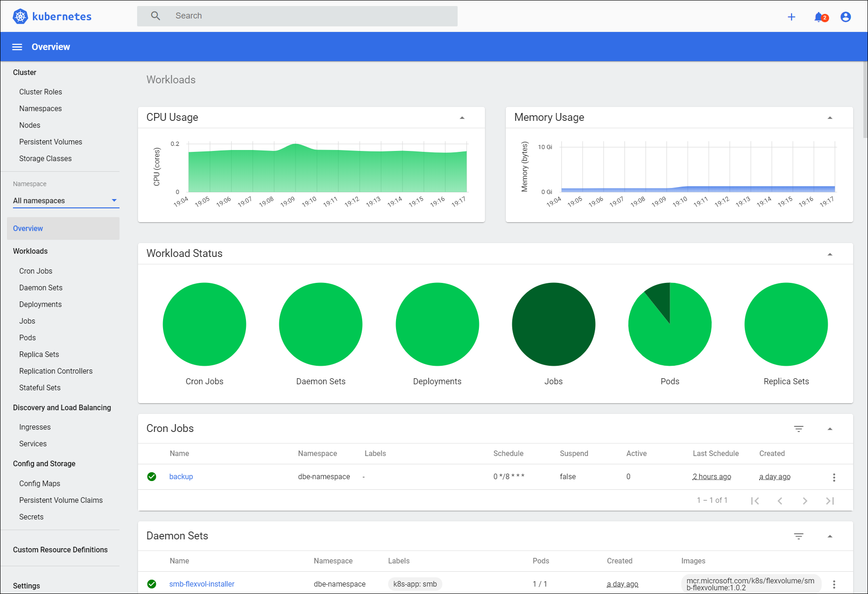Screen dimensions: 868x594
Task: Collapse the CPU Usage card
Action: click(x=462, y=118)
